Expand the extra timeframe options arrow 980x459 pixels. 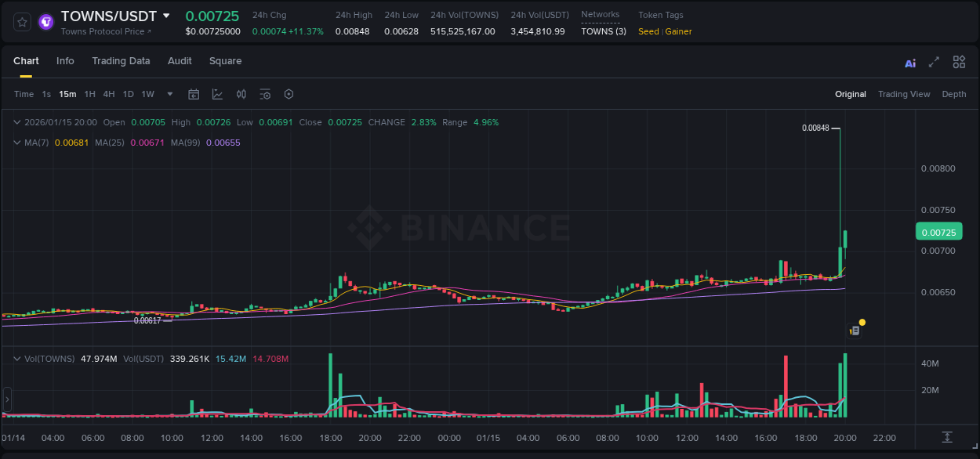point(169,94)
